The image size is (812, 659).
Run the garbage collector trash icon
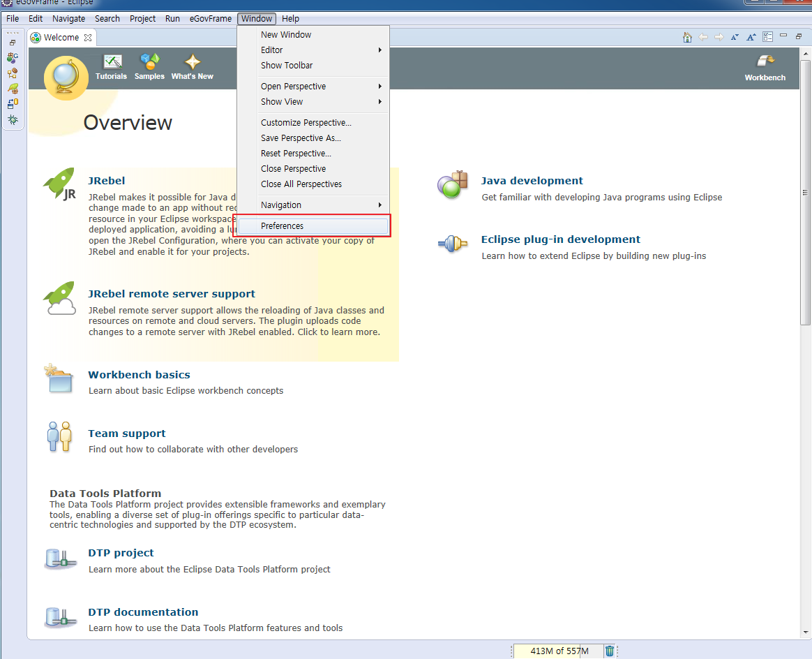pyautogui.click(x=610, y=651)
